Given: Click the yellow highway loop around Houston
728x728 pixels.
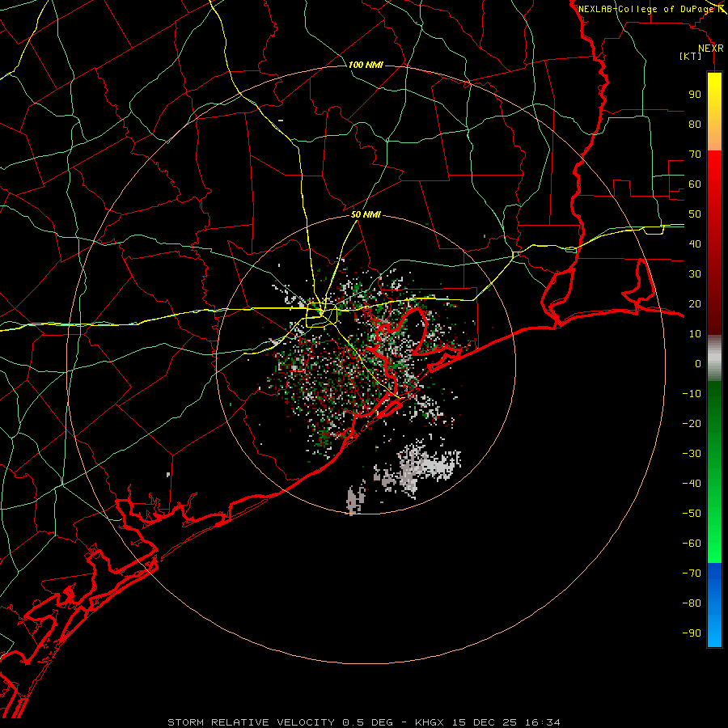Looking at the screenshot, I should [x=321, y=315].
